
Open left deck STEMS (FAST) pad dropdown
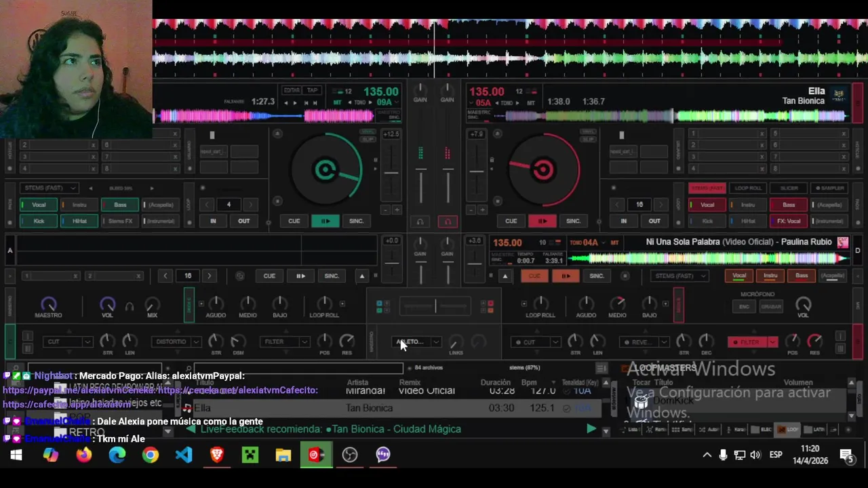50,188
